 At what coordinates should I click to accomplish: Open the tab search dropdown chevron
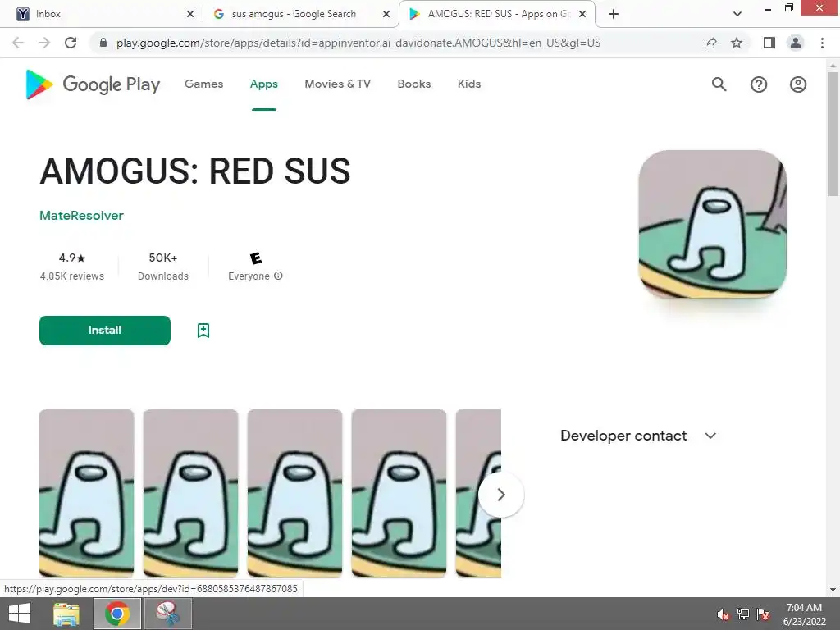(737, 14)
